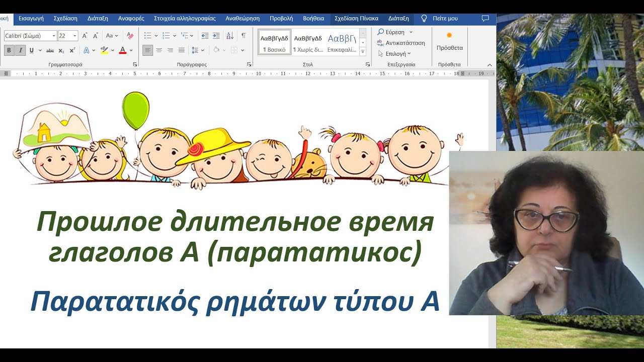Open highlight color dropdown arrow
The width and height of the screenshot is (644, 362).
click(x=112, y=50)
